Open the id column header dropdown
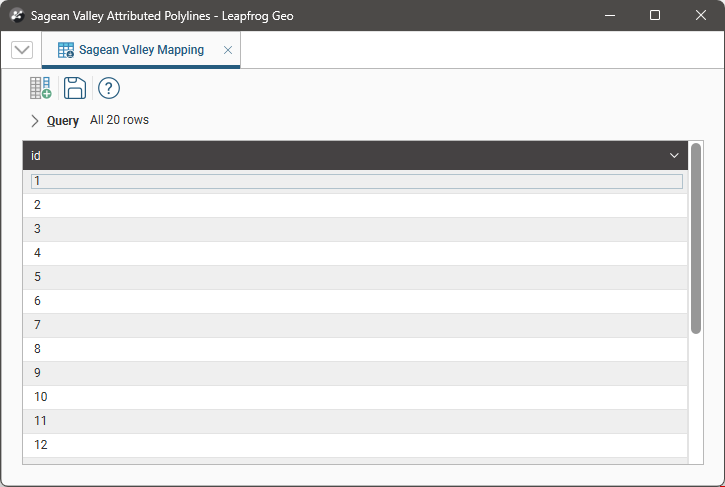The image size is (725, 487). click(674, 156)
